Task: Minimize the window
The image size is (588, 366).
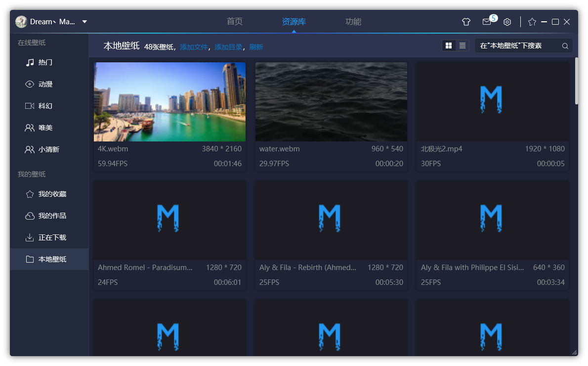Action: tap(544, 22)
